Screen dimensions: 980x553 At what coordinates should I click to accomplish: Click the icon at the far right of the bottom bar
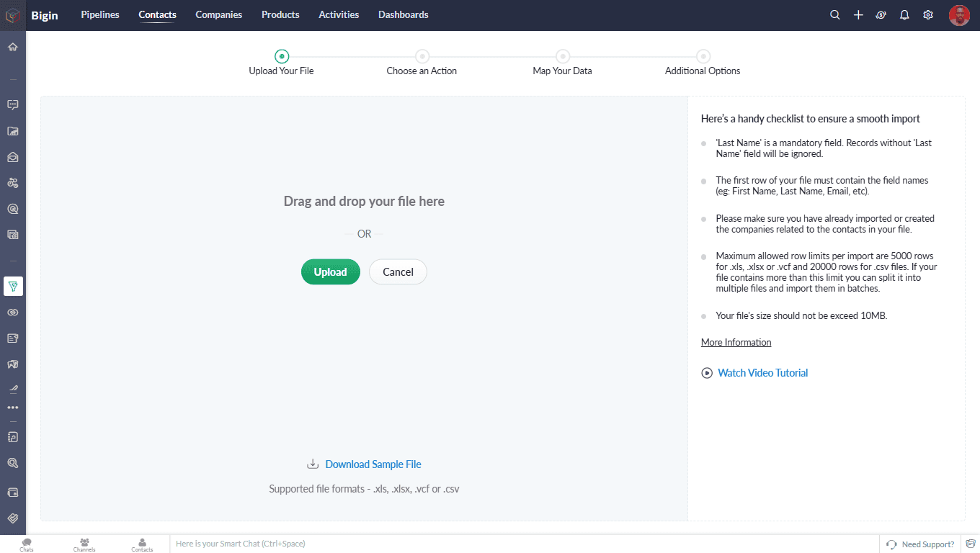click(971, 544)
